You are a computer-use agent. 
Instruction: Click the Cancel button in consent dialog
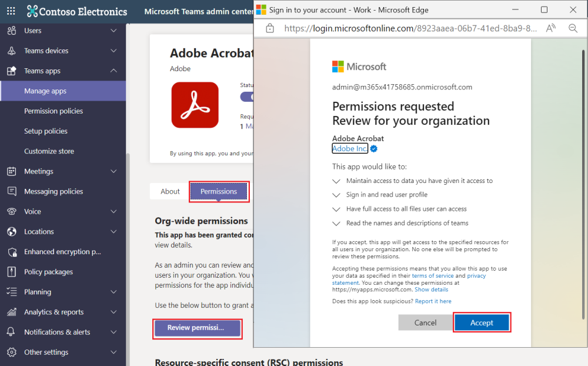(x=425, y=322)
